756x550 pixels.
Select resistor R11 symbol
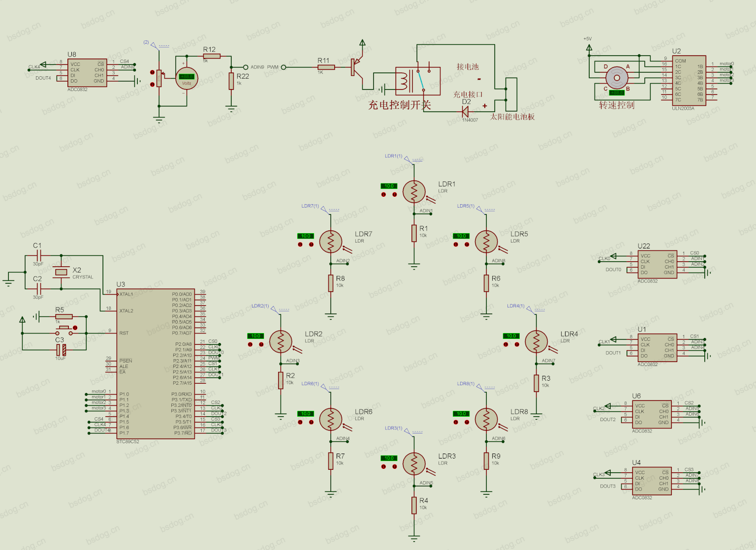[326, 67]
